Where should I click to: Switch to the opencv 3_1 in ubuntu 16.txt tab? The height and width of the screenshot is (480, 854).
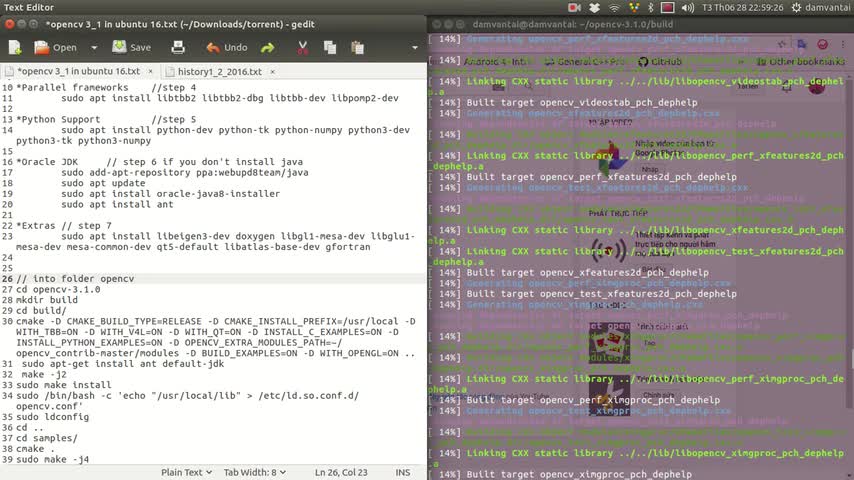click(x=78, y=71)
